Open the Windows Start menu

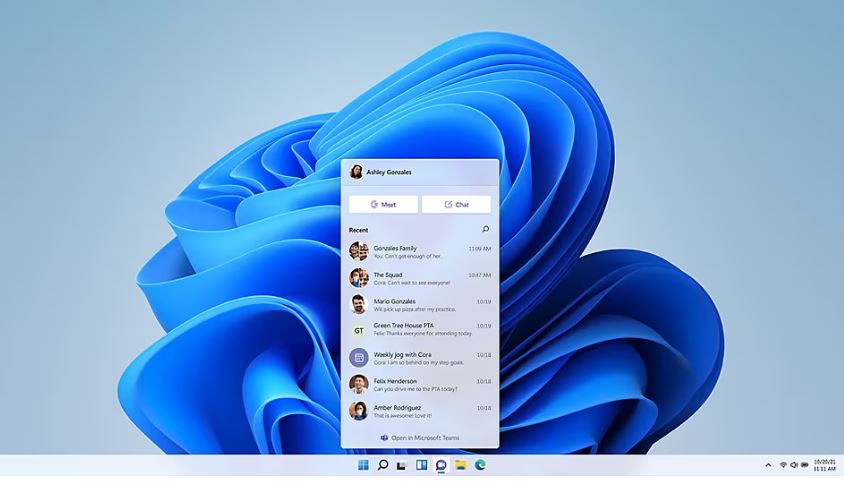point(363,465)
